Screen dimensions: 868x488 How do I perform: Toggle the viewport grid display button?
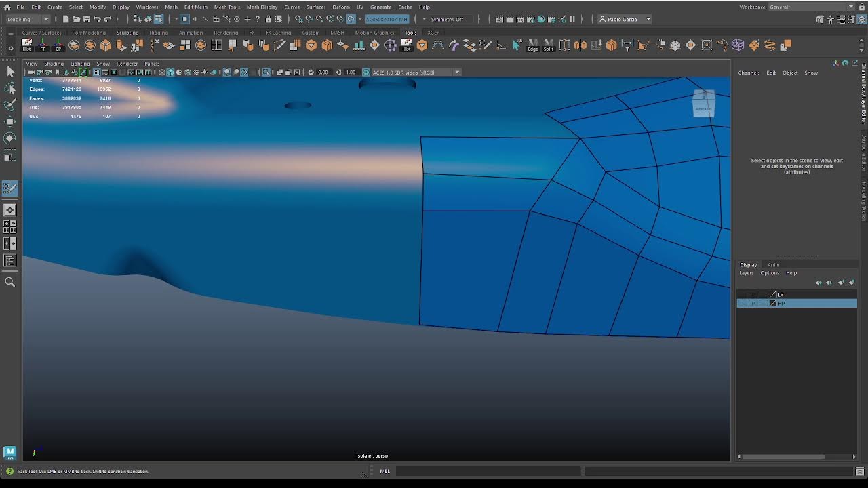(x=96, y=72)
